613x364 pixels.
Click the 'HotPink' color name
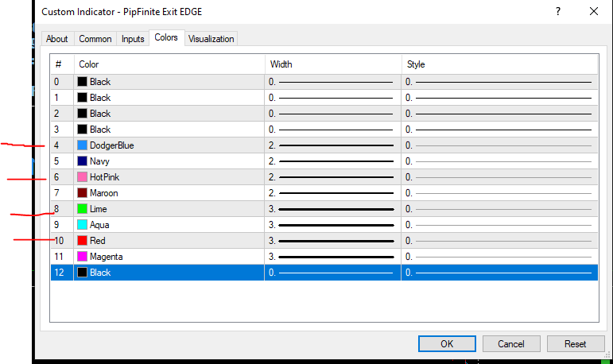click(x=104, y=177)
